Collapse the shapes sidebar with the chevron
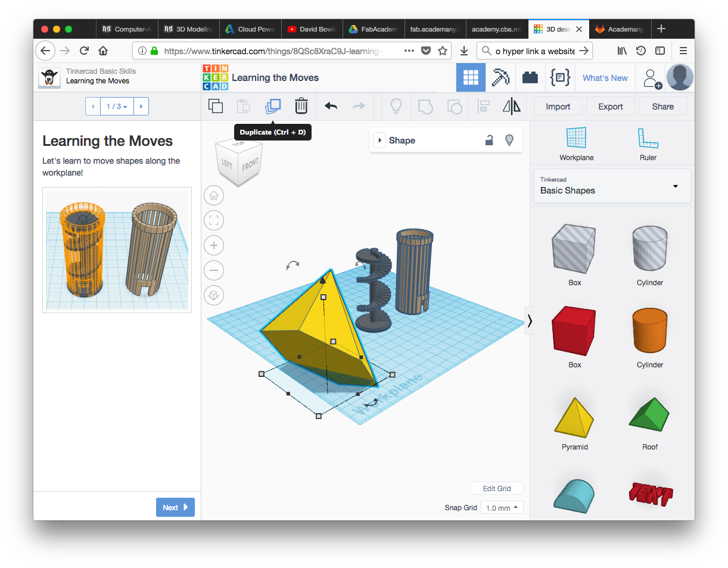This screenshot has width=728, height=568. pos(530,321)
